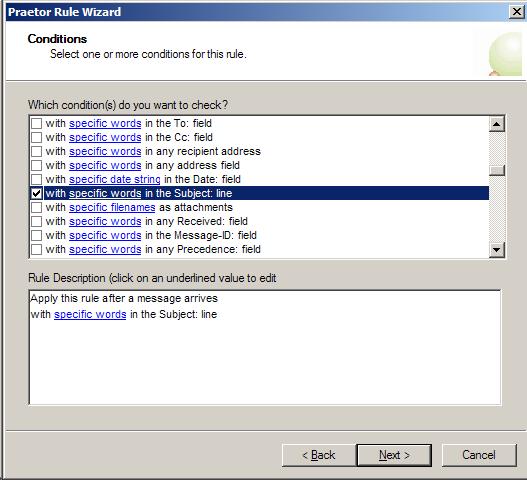527x480 pixels.
Task: Check the Message-ID: field condition checkbox
Action: (x=36, y=235)
